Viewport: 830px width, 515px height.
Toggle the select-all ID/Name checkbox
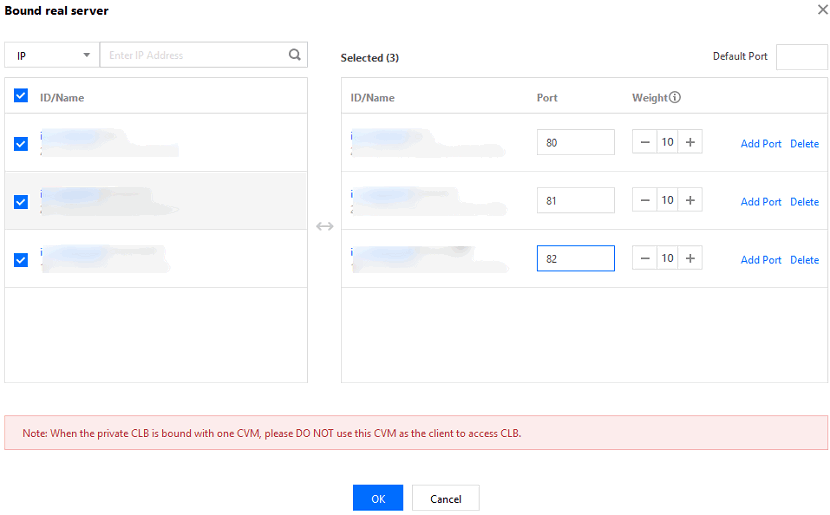tap(21, 96)
